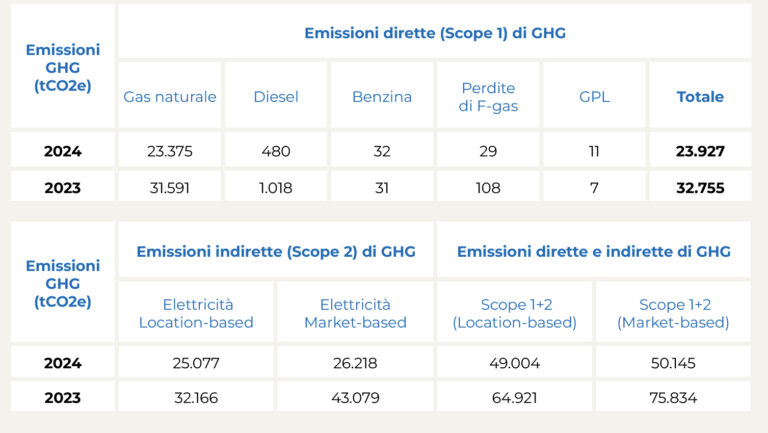The width and height of the screenshot is (768, 433).
Task: Click the Emissioni dirette e indirette heading
Action: [x=594, y=251]
